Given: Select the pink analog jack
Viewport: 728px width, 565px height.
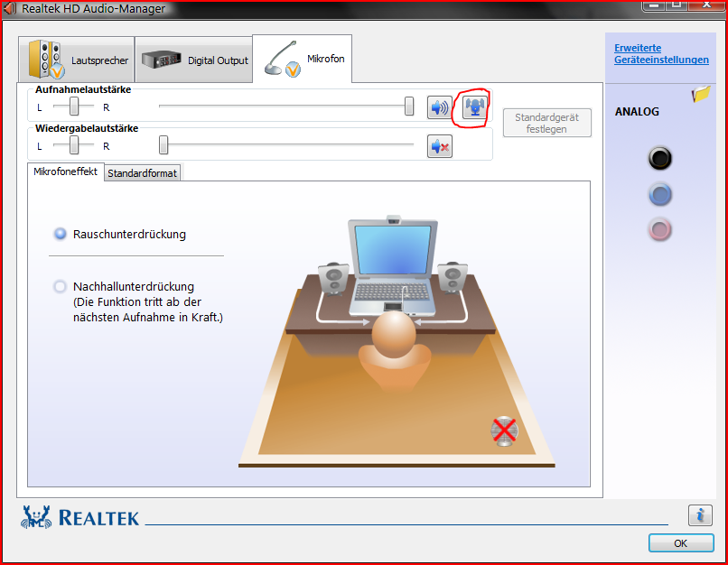Looking at the screenshot, I should point(659,229).
